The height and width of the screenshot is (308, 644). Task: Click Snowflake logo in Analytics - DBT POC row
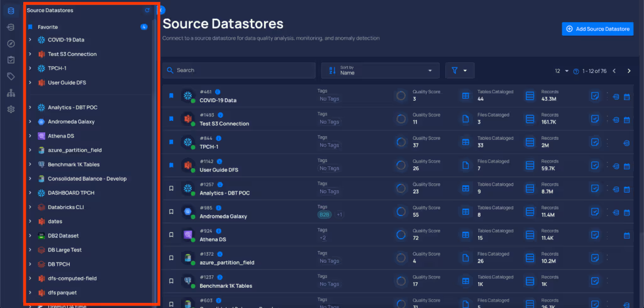[187, 188]
